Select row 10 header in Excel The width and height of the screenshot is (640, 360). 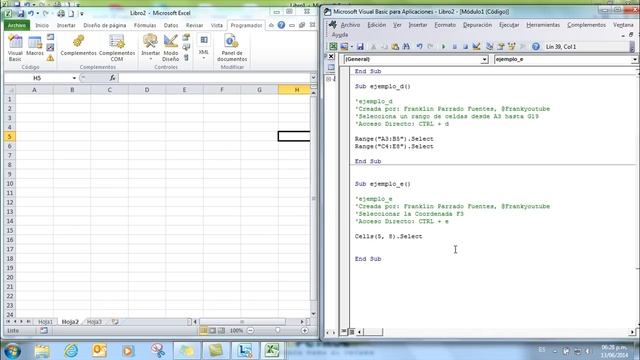click(9, 184)
